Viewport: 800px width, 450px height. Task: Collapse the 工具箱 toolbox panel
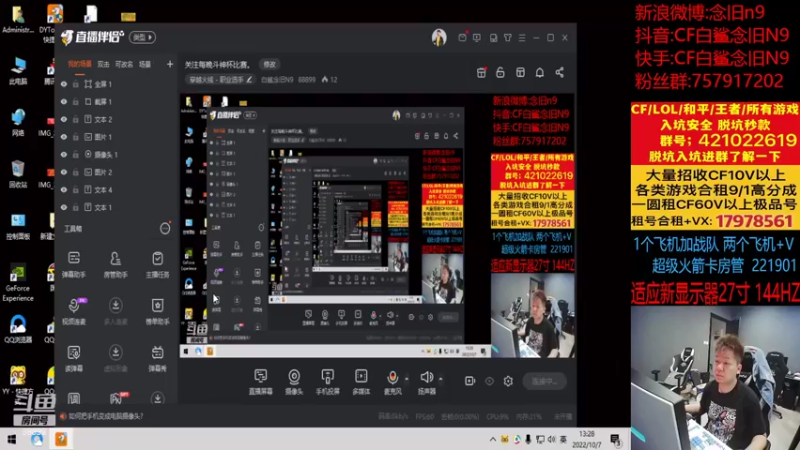pyautogui.click(x=165, y=229)
